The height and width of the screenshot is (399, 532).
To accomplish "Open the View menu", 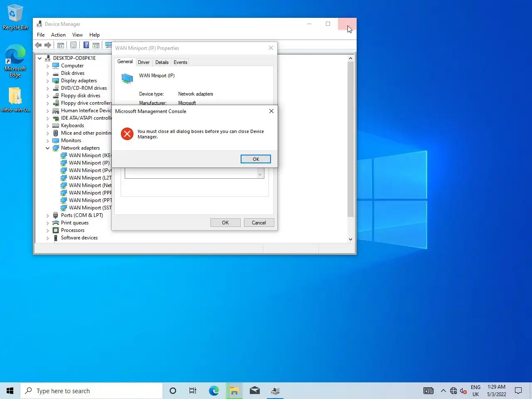I will pos(77,35).
